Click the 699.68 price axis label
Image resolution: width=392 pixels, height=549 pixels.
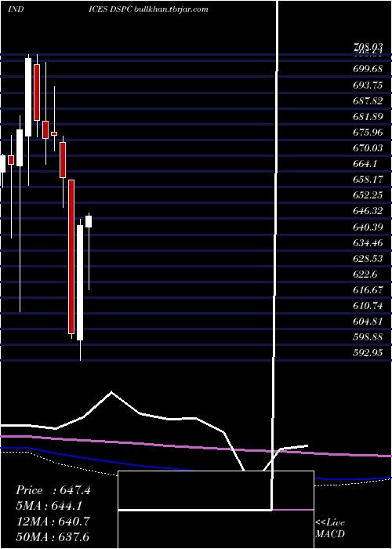[368, 69]
